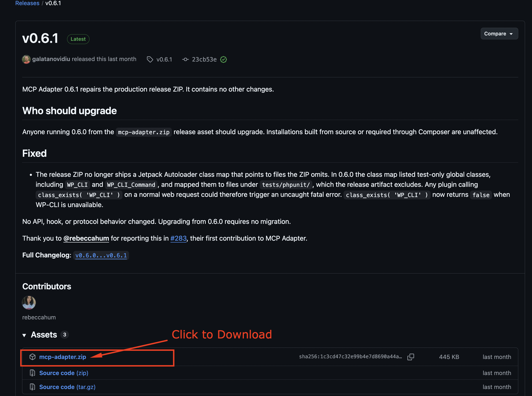Image resolution: width=532 pixels, height=396 pixels.
Task: Open rebeccahum's contributor avatar
Action: point(29,303)
